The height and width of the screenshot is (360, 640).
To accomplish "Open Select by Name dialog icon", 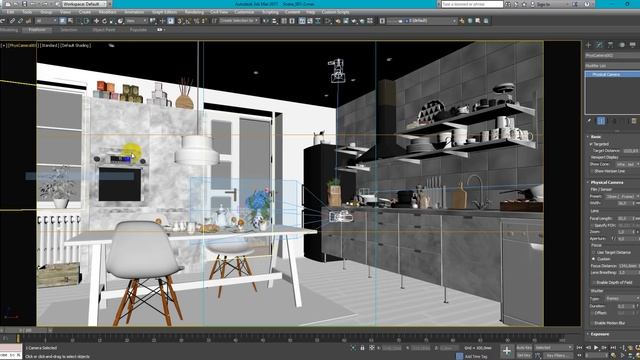I will [70, 21].
